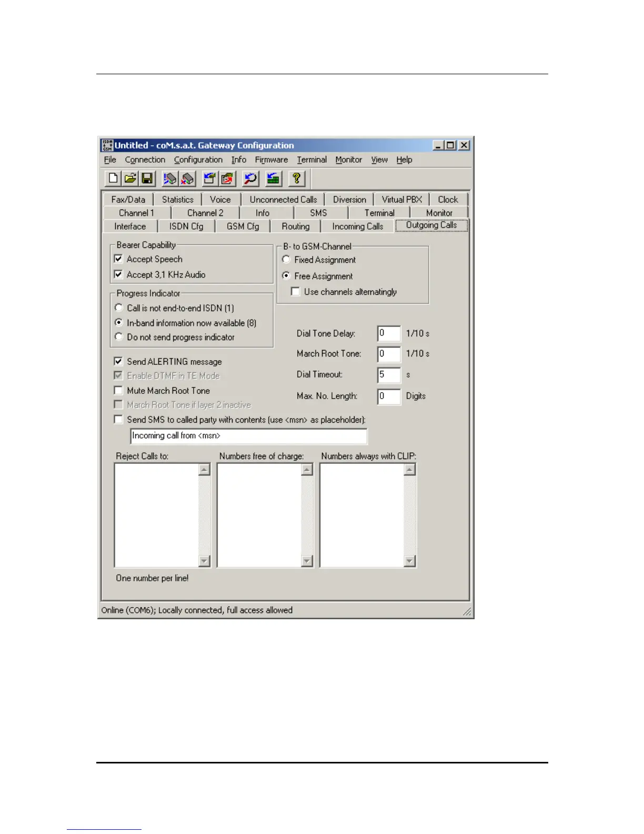Click the Connect to gateway toolbar icon

pos(169,179)
